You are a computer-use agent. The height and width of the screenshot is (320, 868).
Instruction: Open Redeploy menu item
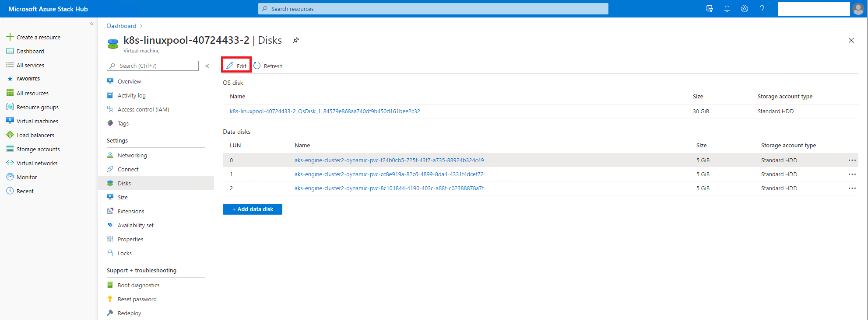click(x=129, y=313)
